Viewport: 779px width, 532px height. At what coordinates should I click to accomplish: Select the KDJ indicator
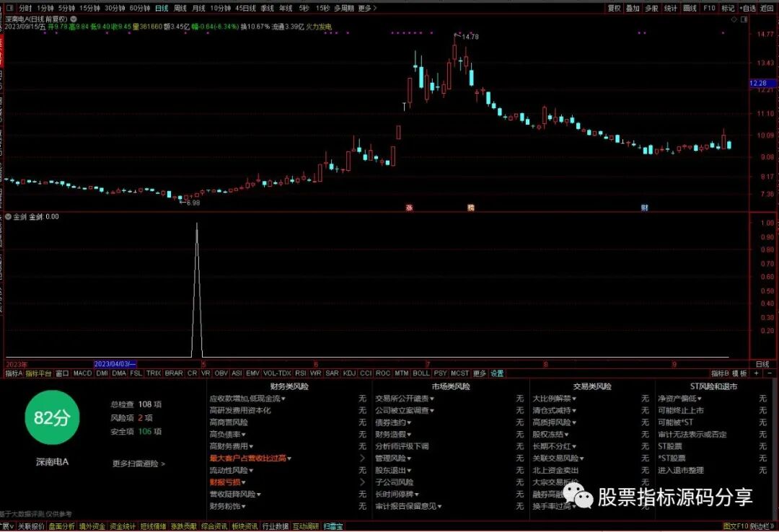tap(349, 373)
